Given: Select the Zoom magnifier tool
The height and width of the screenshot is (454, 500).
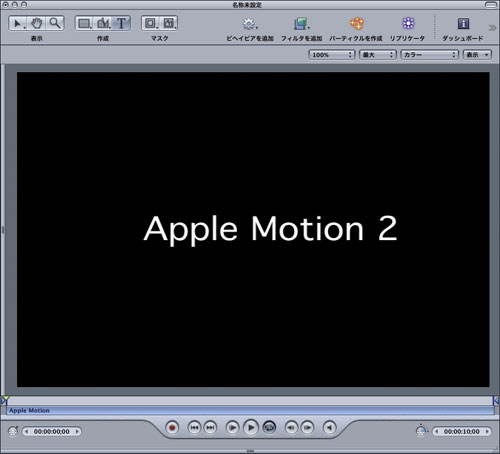Looking at the screenshot, I should pyautogui.click(x=55, y=23).
